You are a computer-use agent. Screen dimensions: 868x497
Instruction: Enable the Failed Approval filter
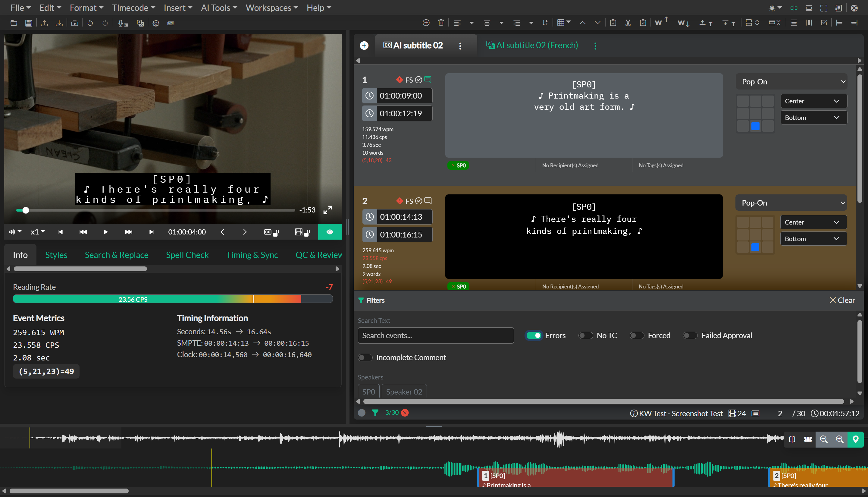[x=690, y=335]
